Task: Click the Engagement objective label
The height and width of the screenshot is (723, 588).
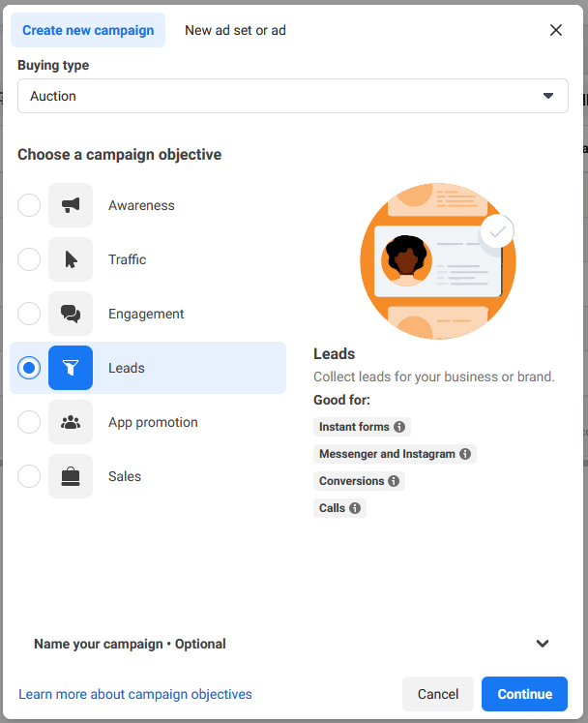Action: tap(146, 314)
